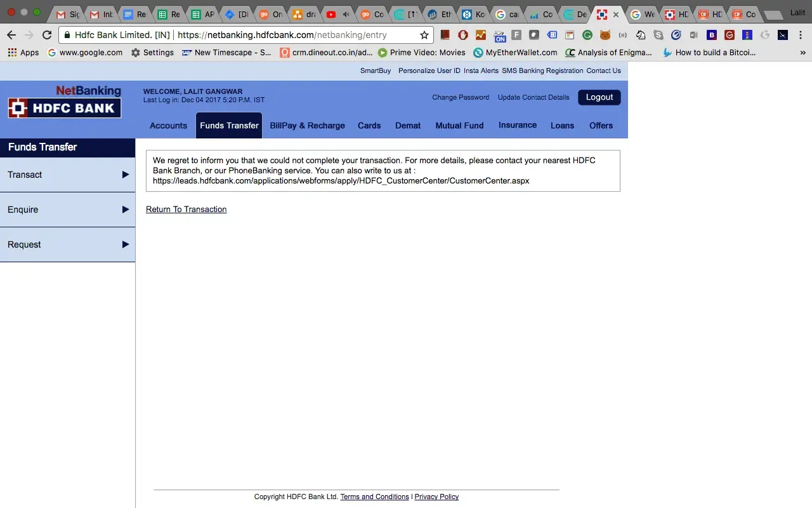Open SMS Banking Registration link
This screenshot has height=508, width=812.
(x=542, y=70)
